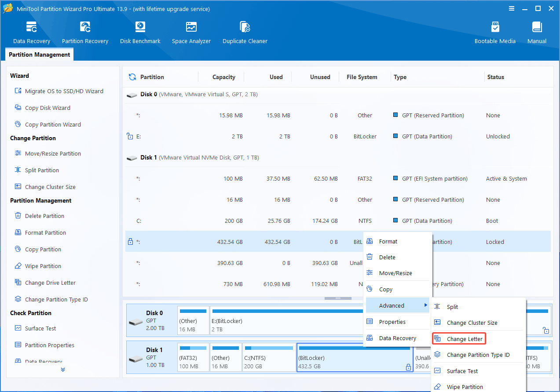This screenshot has width=560, height=392.
Task: Select the 730 MB recovery partition row
Action: [244, 284]
